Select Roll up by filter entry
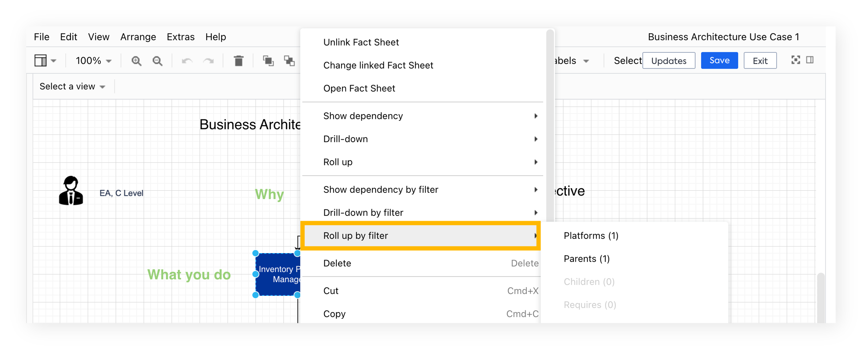This screenshot has width=868, height=355. (421, 235)
